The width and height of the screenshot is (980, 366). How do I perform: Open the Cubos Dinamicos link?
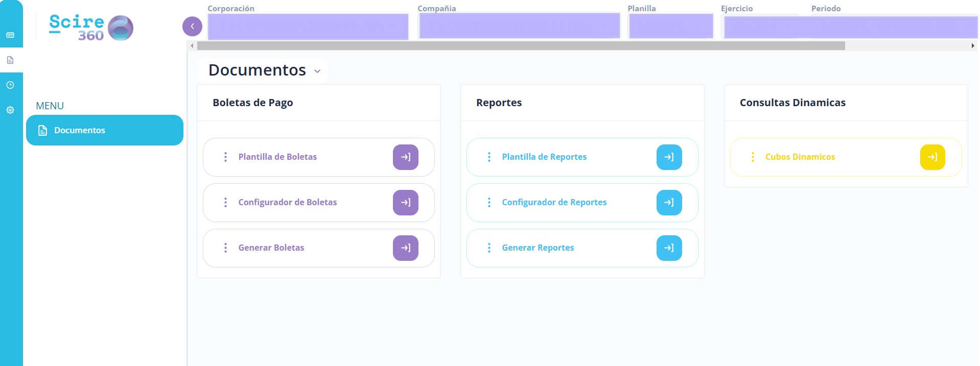pyautogui.click(x=800, y=157)
